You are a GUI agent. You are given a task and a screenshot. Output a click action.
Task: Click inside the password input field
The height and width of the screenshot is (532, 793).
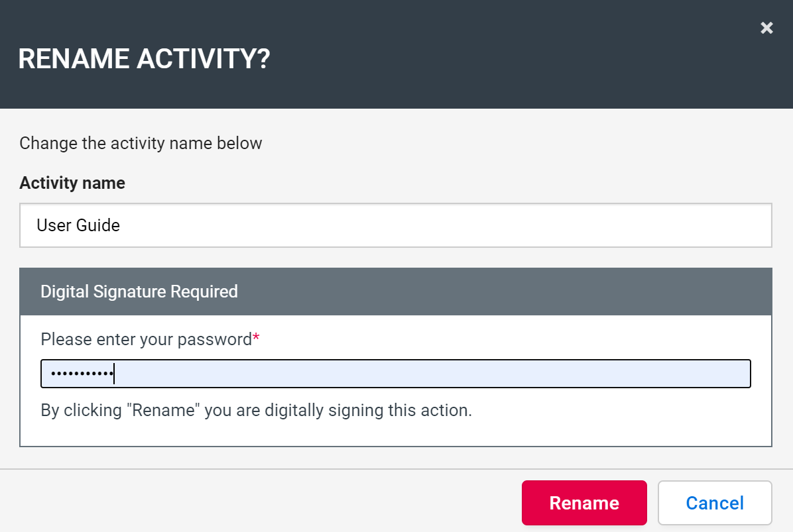431,374
